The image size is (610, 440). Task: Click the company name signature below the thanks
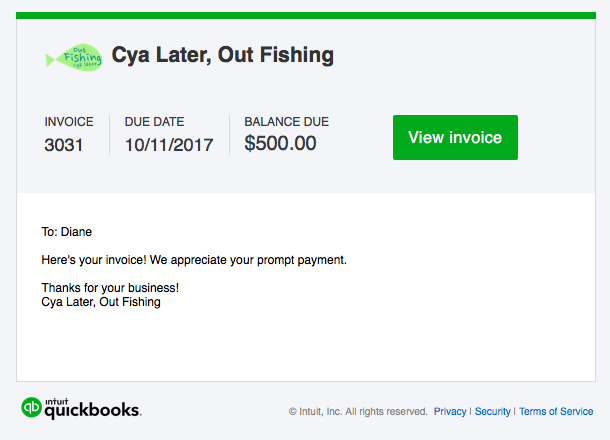coord(101,301)
